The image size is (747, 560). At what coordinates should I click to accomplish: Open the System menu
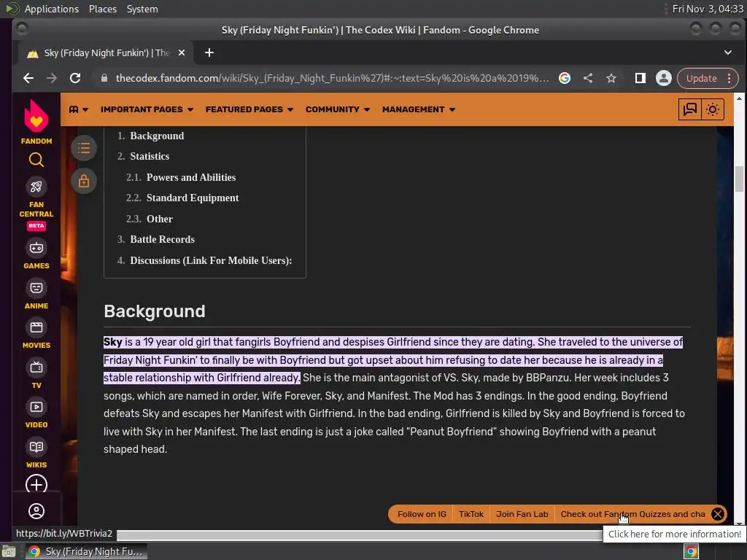point(142,9)
